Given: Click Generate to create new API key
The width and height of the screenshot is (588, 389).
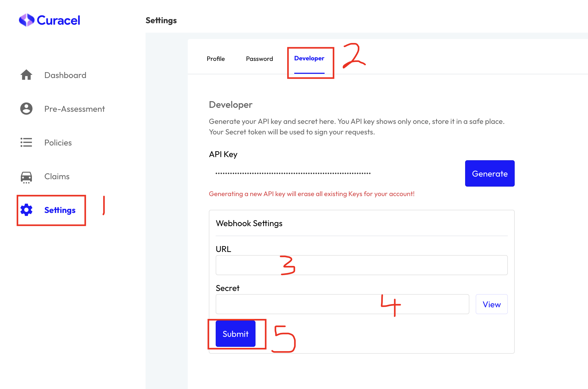Looking at the screenshot, I should (490, 173).
